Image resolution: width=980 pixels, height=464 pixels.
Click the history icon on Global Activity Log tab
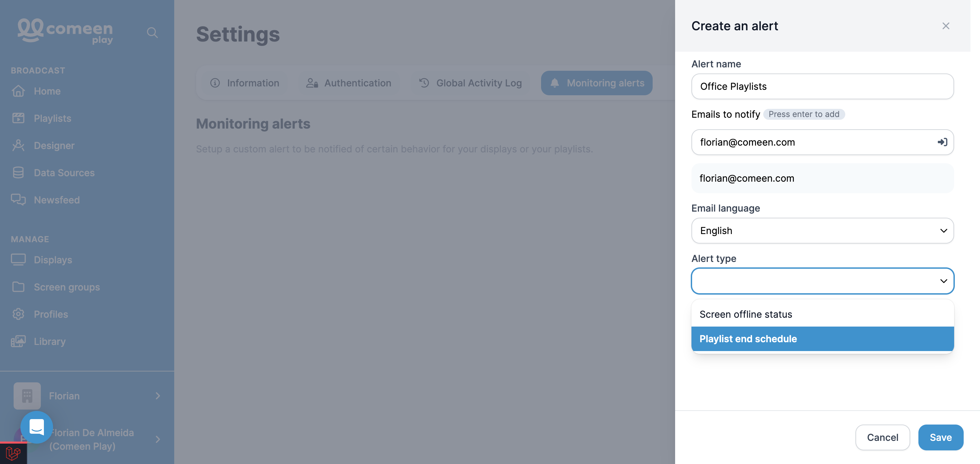pos(424,83)
